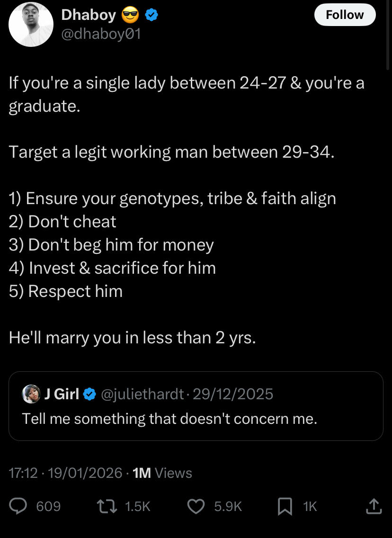Viewport: 392px width, 538px height.
Task: Click the quoted tweet from J Girl
Action: click(196, 406)
